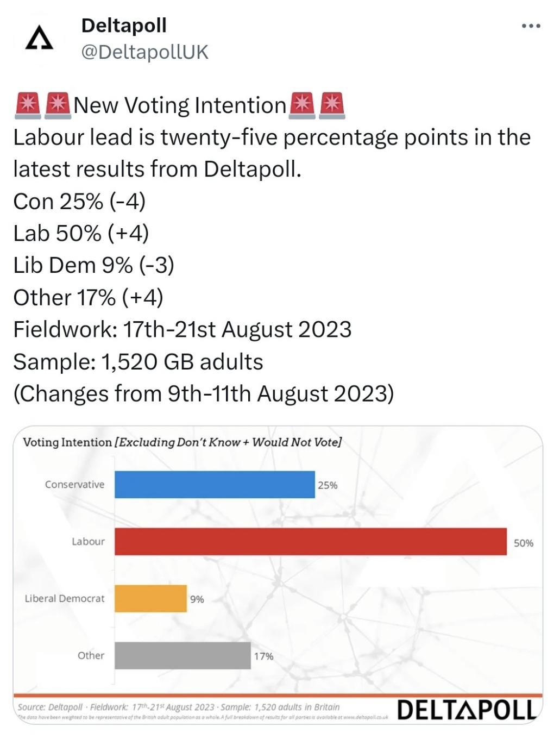Open the three-dot more options menu
560x739 pixels.
[531, 26]
